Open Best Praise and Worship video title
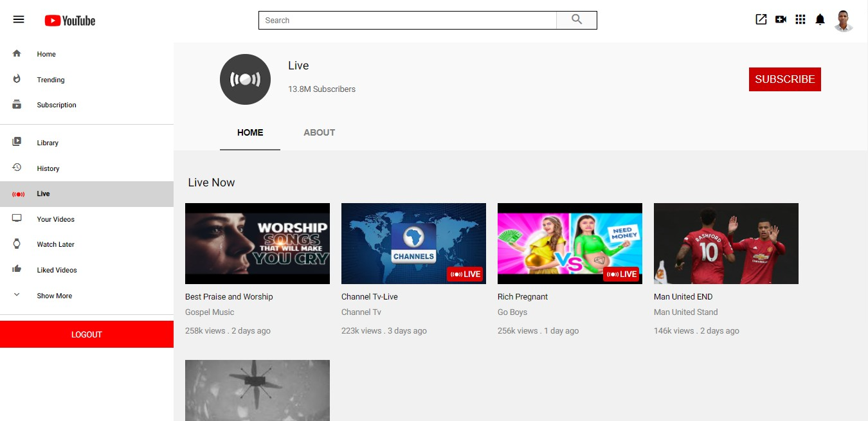The height and width of the screenshot is (421, 868). [x=229, y=297]
